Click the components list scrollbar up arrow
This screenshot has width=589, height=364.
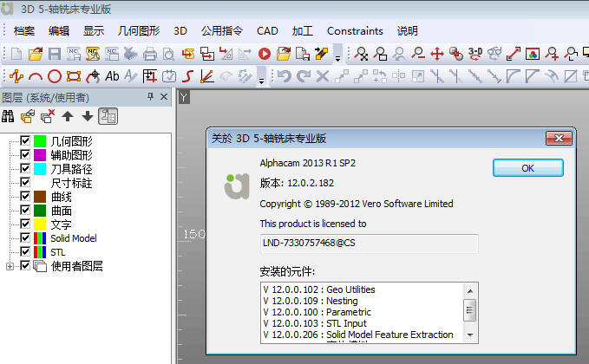point(470,291)
